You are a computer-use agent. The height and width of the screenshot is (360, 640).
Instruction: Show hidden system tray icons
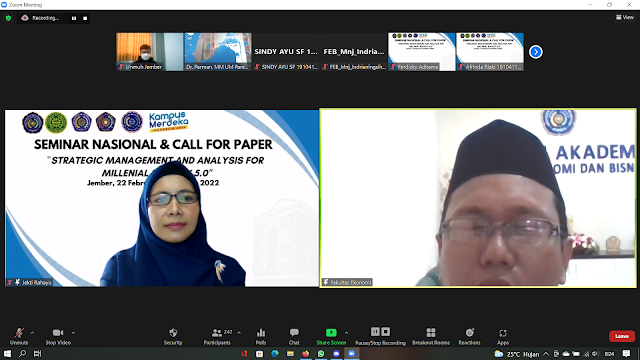[546, 354]
